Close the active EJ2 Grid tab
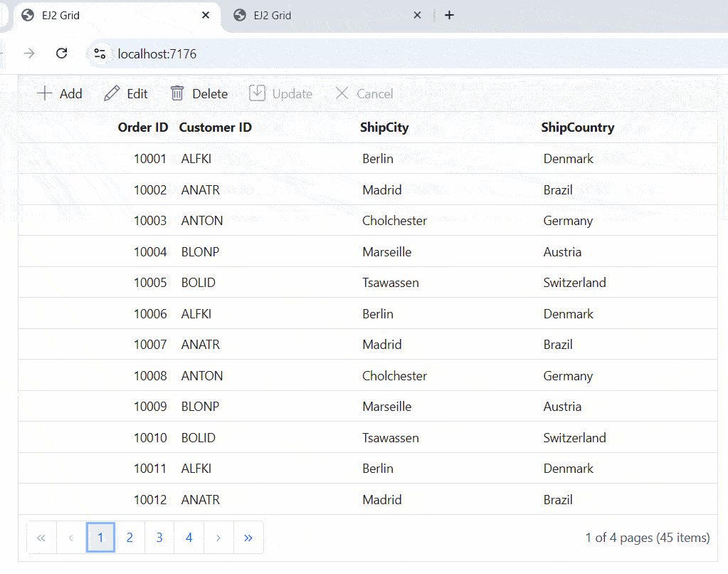The width and height of the screenshot is (728, 574). point(206,15)
